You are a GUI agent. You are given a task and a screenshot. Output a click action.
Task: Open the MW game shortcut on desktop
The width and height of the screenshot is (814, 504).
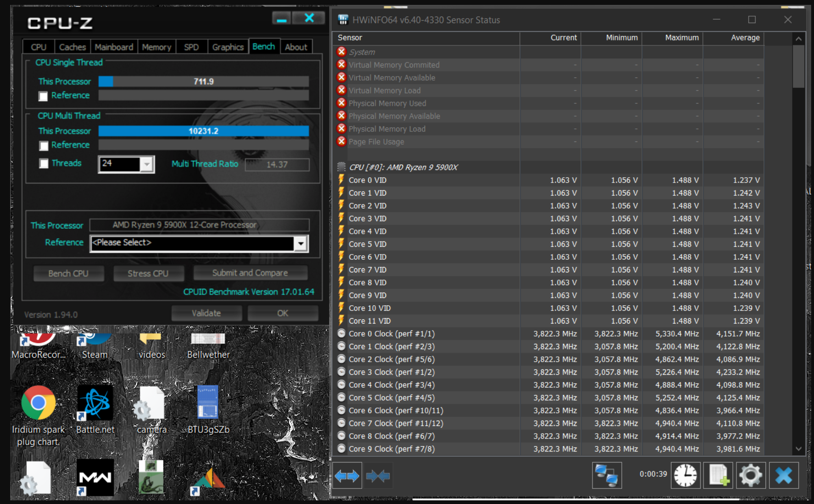pos(95,478)
